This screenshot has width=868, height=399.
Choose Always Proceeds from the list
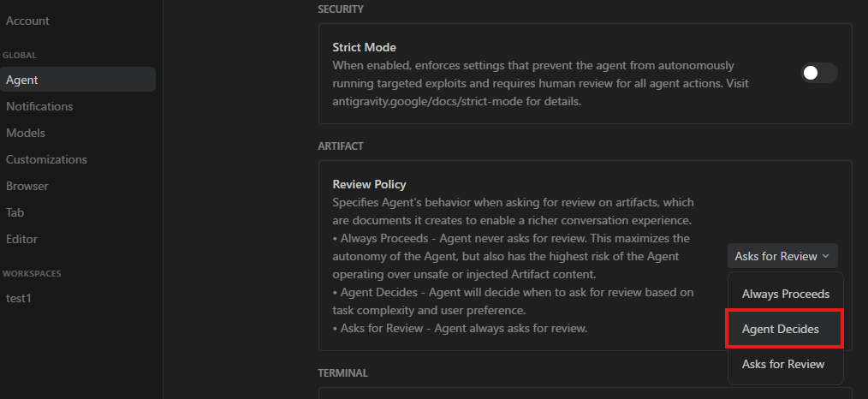[786, 294]
